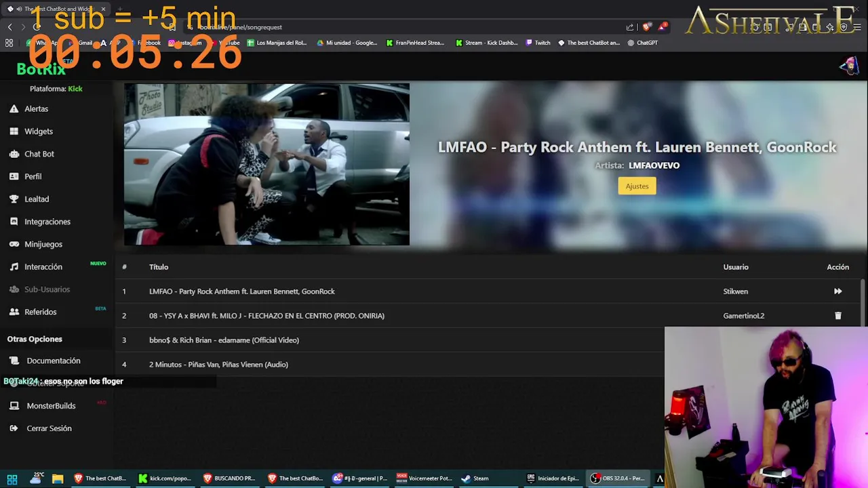Open Referidos in the sidebar
Viewport: 868px width, 488px height.
click(x=33, y=312)
